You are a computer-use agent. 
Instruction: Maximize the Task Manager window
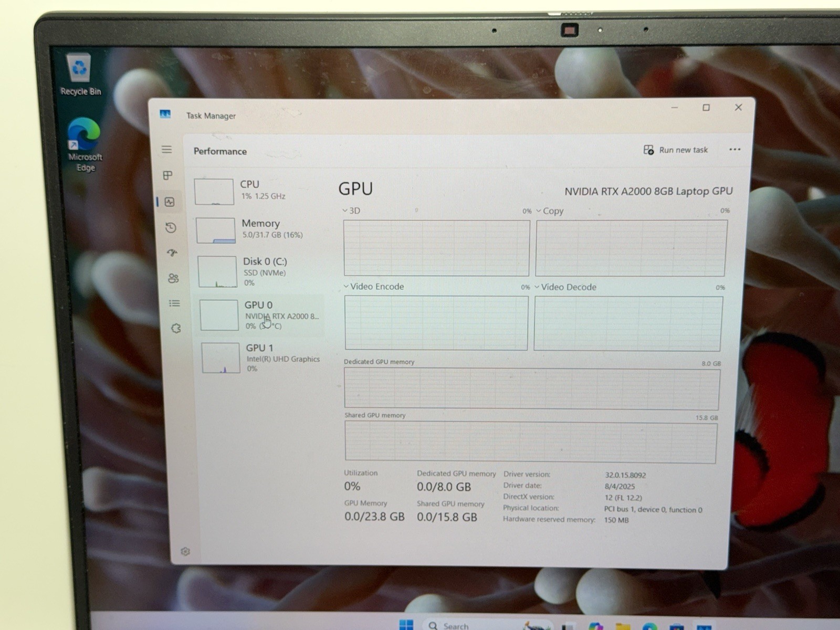pos(706,108)
